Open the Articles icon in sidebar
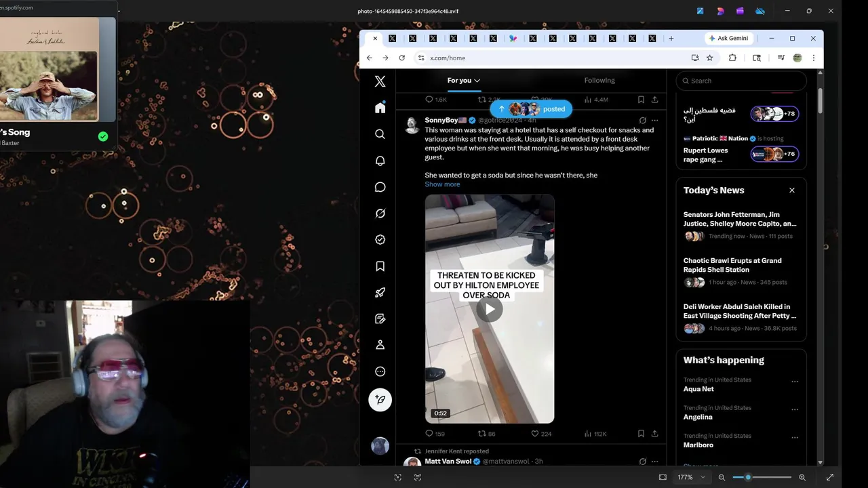The height and width of the screenshot is (488, 868). point(380,319)
